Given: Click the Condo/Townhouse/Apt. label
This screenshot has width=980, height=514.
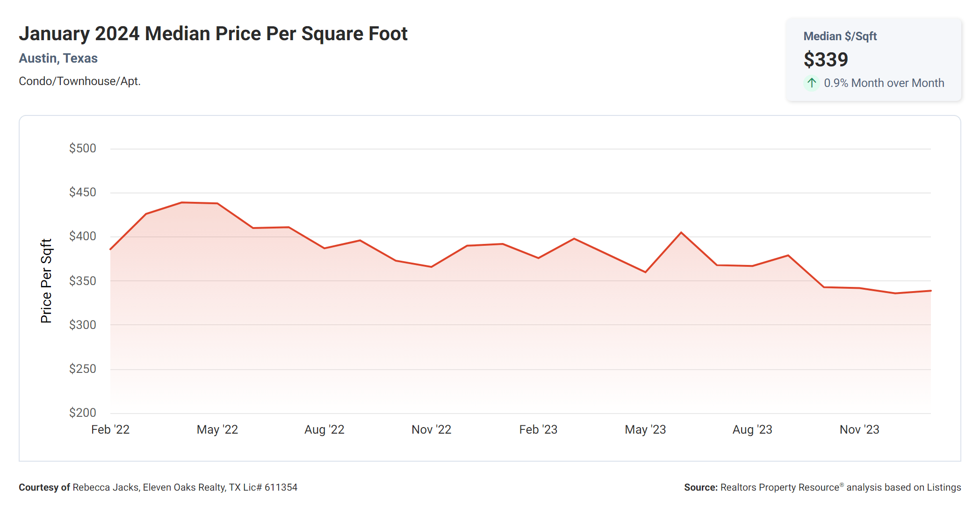Looking at the screenshot, I should 79,81.
